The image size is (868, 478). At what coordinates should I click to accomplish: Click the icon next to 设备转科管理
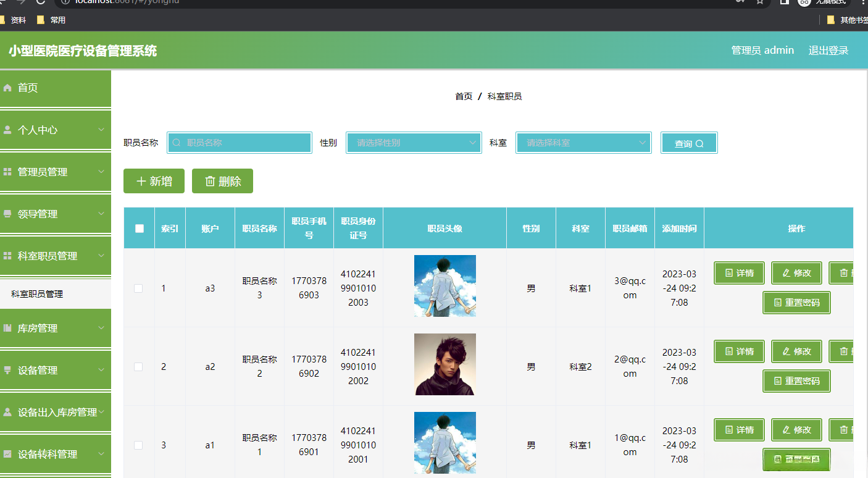[7, 455]
